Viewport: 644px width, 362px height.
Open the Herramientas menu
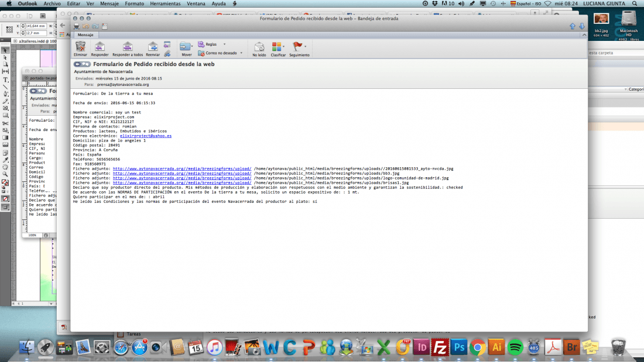point(165,4)
